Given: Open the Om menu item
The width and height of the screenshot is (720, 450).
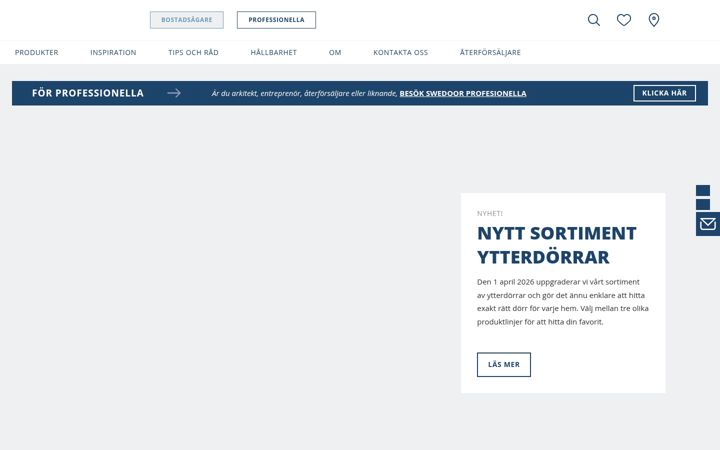Looking at the screenshot, I should click(335, 52).
